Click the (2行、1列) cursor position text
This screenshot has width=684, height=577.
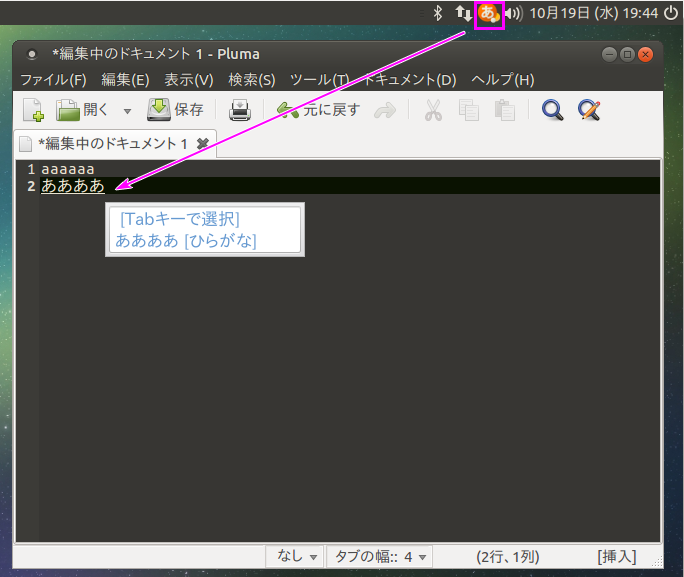pos(508,557)
